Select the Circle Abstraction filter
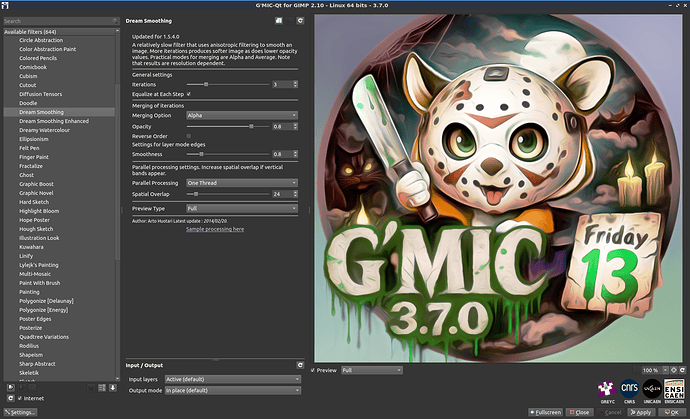This screenshot has height=419, width=690. [41, 40]
